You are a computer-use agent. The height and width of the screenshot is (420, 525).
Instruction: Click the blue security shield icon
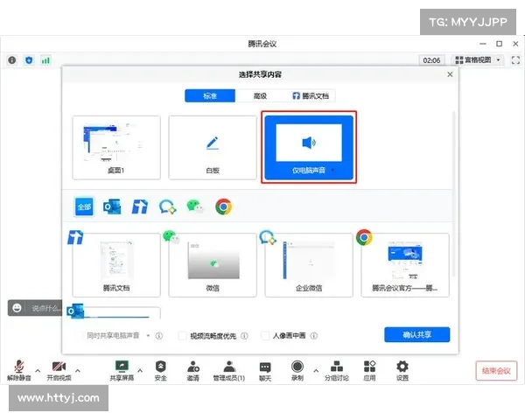point(29,60)
